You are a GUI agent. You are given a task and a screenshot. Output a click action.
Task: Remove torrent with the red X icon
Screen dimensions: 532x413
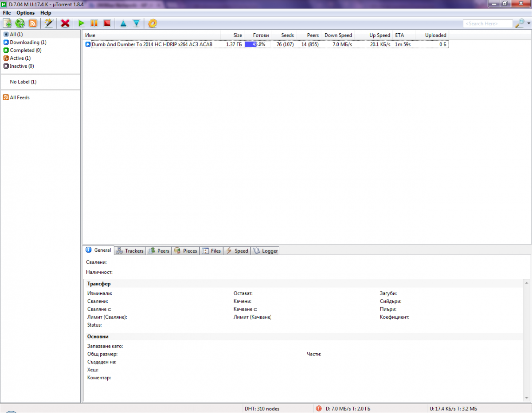pyautogui.click(x=65, y=23)
